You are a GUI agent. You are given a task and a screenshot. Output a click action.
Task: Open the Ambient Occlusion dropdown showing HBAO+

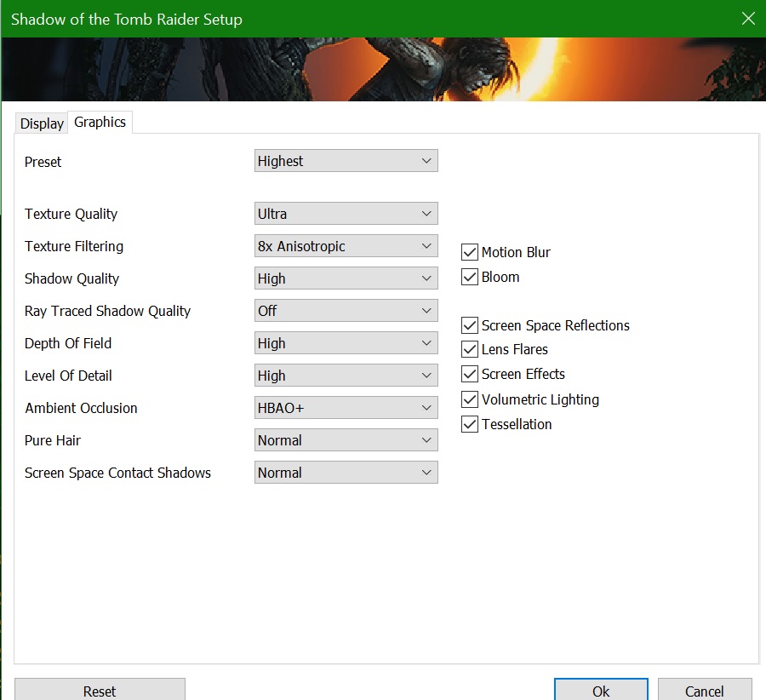[x=346, y=408]
